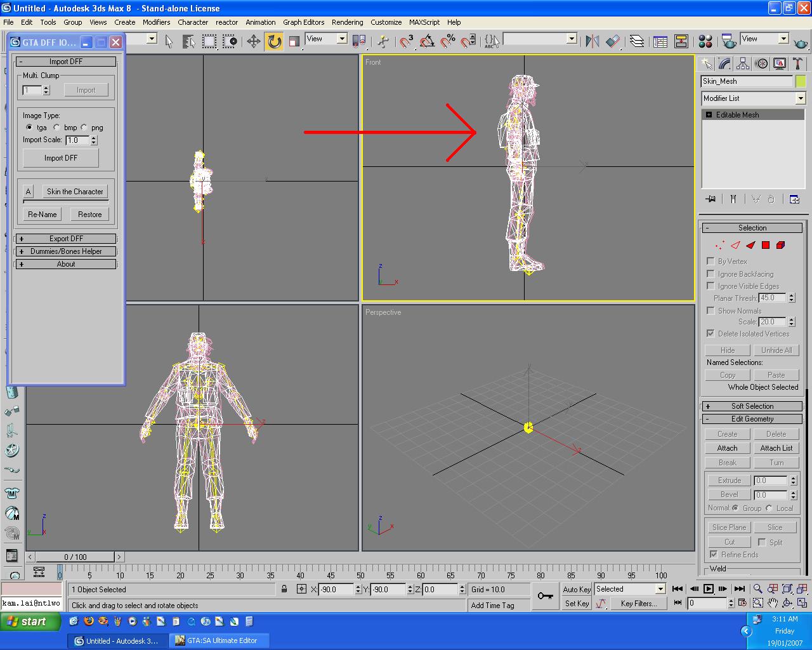Open the Rendering menu
This screenshot has height=650, width=812.
(x=347, y=22)
